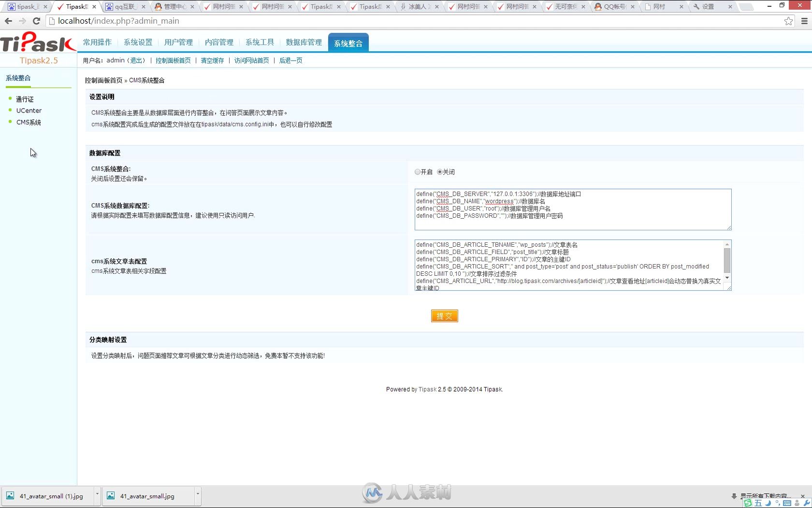Image resolution: width=812 pixels, height=508 pixels.
Task: Click the article config scrollbar up arrow
Action: [x=727, y=244]
